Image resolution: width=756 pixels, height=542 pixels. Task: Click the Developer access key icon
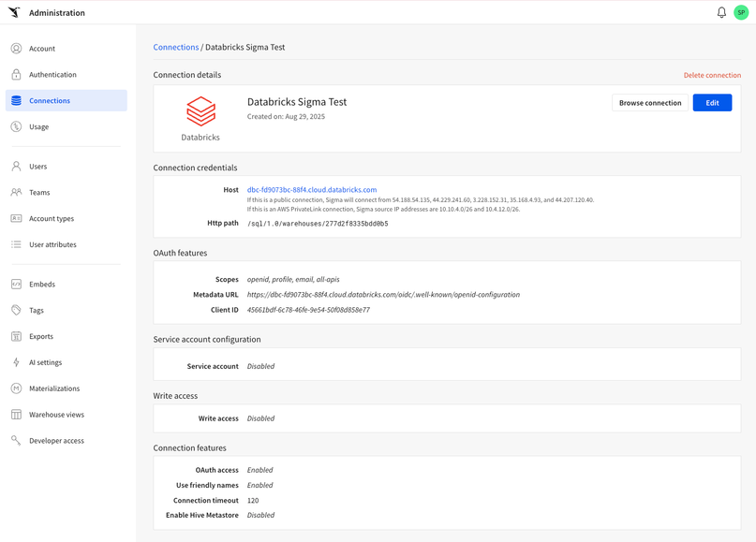click(x=16, y=441)
